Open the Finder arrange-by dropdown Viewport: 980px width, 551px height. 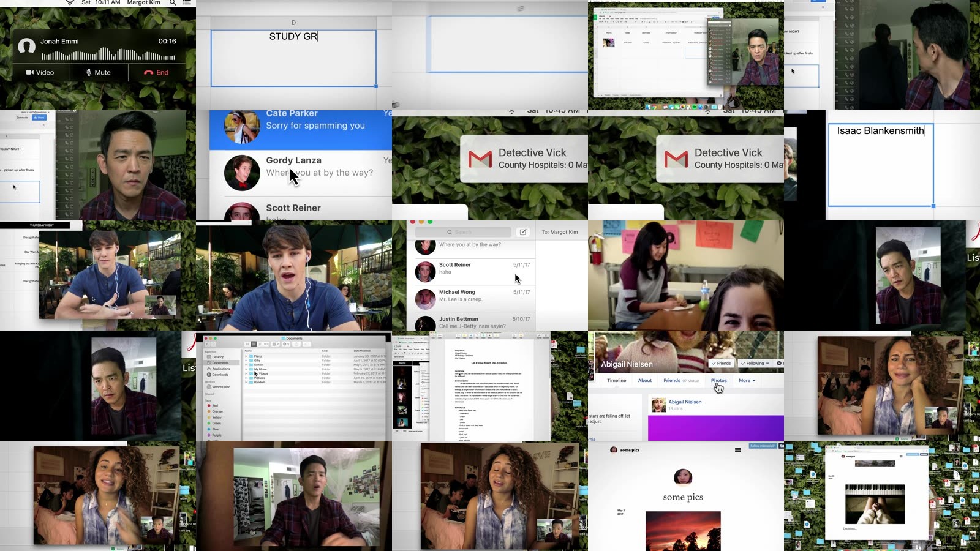[x=276, y=344]
